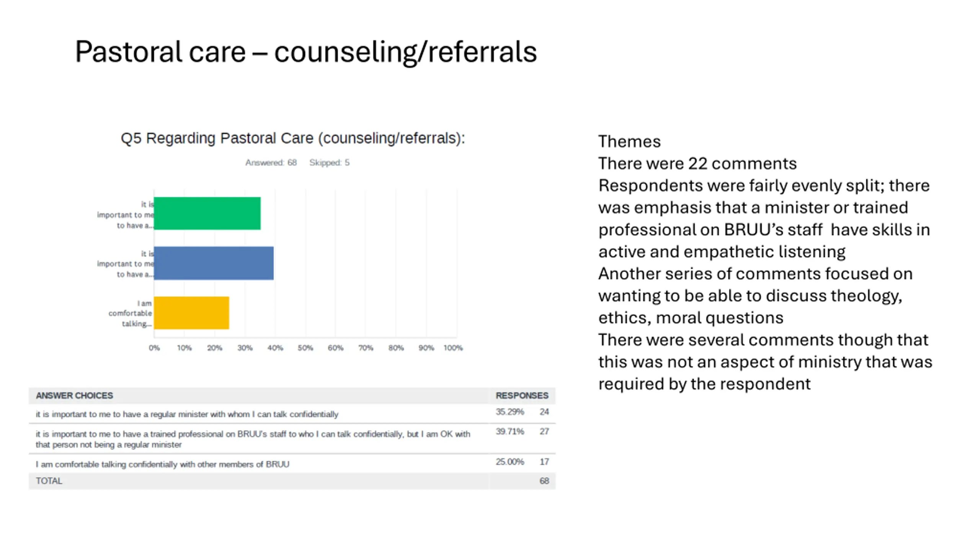Click the 'Skipped: 5' label
Image resolution: width=980 pixels, height=551 pixels.
click(329, 163)
